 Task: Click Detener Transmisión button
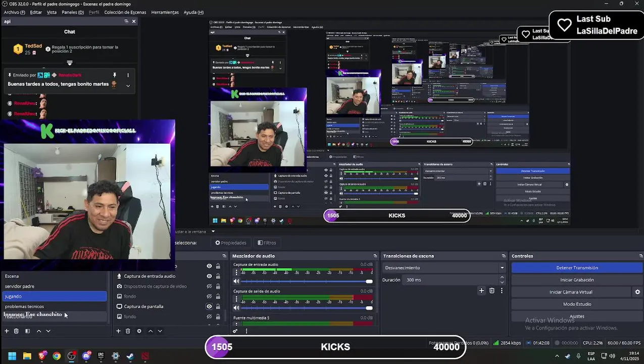(577, 268)
